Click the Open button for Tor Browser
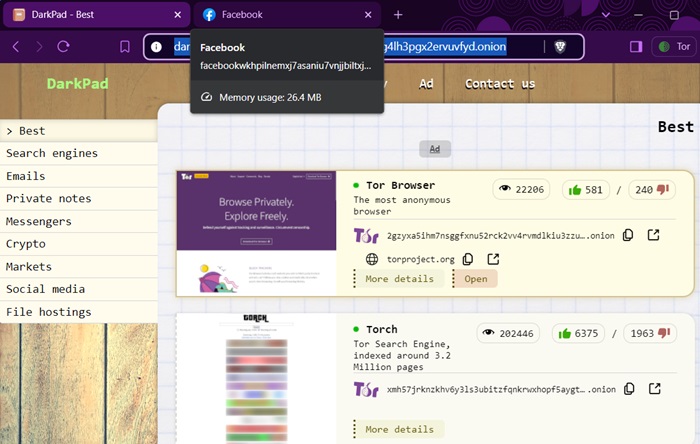The width and height of the screenshot is (700, 444). coord(475,279)
